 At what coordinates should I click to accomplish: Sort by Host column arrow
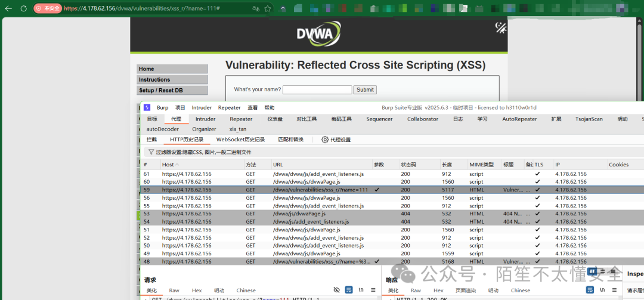coord(177,165)
